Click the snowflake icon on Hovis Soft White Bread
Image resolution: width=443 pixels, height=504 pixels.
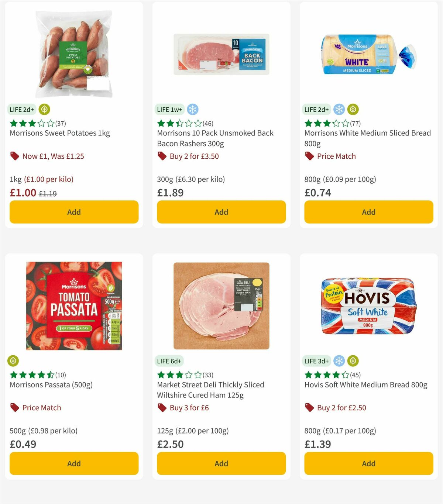click(339, 361)
